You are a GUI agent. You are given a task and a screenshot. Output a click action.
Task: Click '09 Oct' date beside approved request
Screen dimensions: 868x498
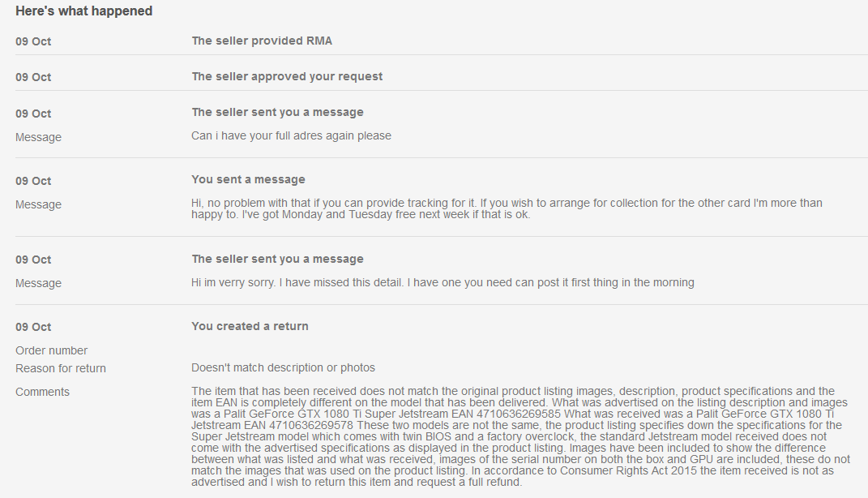coord(33,78)
